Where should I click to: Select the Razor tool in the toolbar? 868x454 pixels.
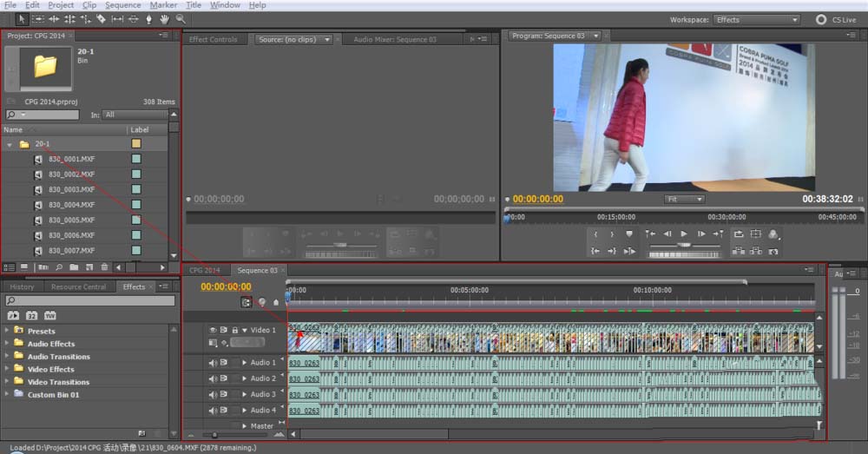(x=101, y=18)
